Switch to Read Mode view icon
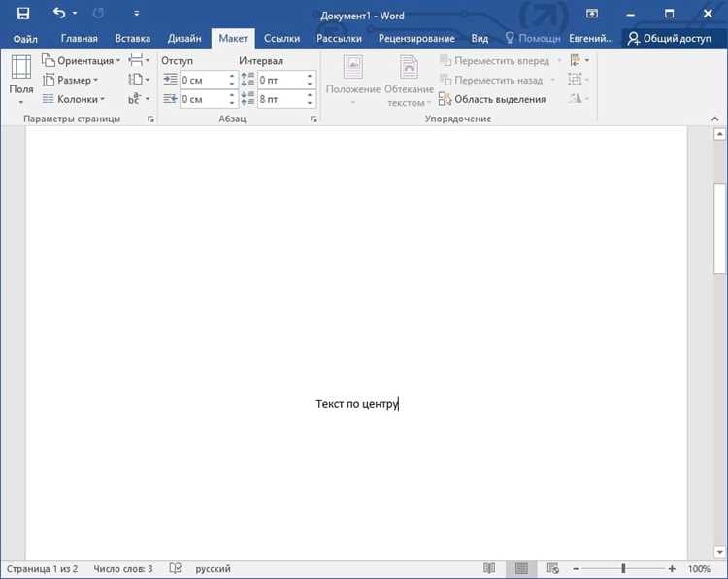Screen dimensions: 728x579 [x=489, y=568]
